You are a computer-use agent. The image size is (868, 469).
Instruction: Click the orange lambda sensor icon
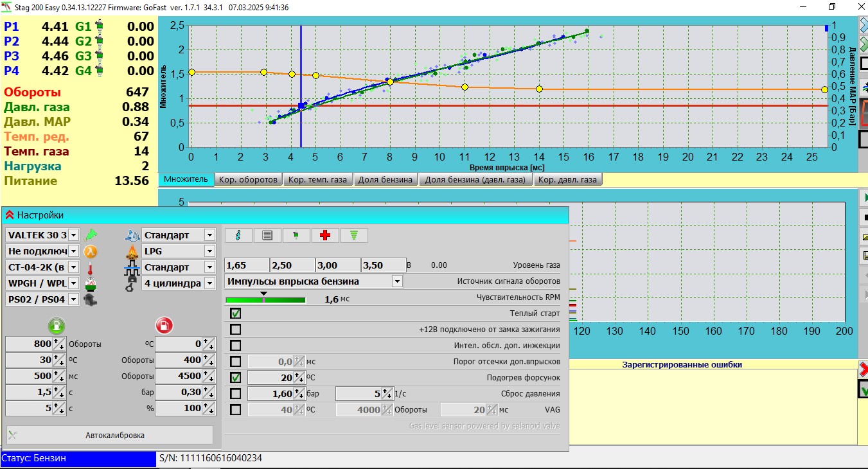click(x=91, y=251)
